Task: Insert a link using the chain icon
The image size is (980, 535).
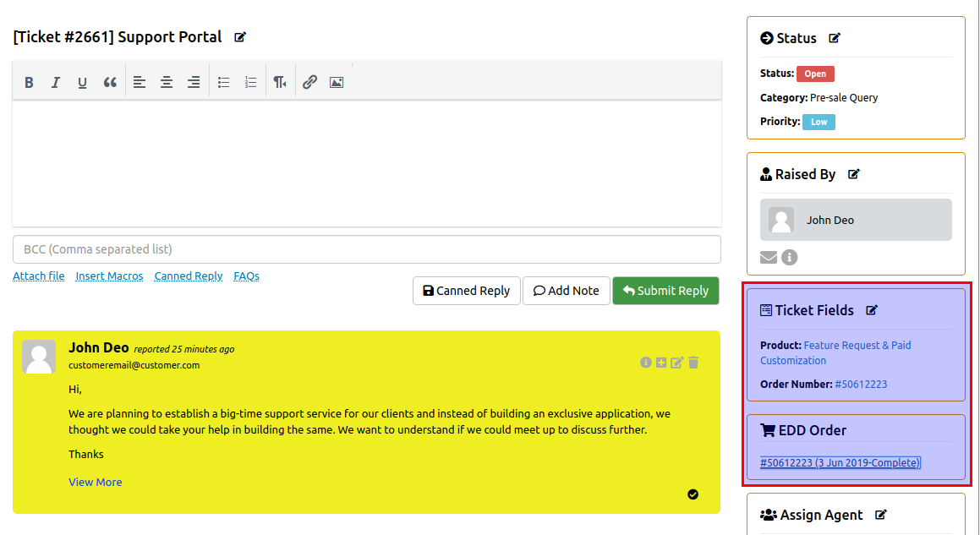Action: pos(310,82)
